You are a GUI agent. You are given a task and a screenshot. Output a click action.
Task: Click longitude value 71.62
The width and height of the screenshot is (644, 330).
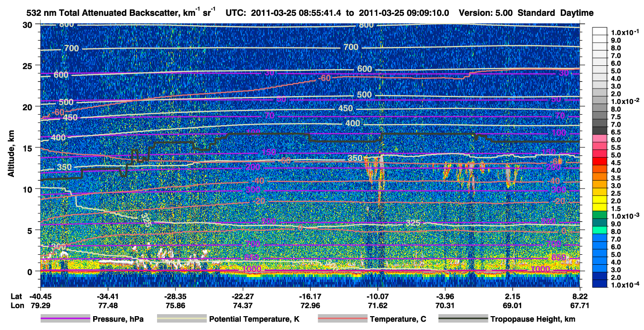coord(377,305)
